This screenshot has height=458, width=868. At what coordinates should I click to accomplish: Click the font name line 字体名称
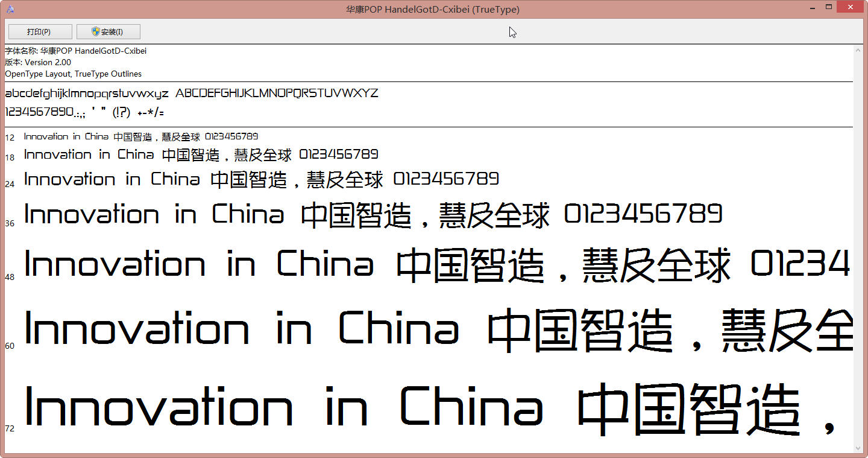click(76, 51)
